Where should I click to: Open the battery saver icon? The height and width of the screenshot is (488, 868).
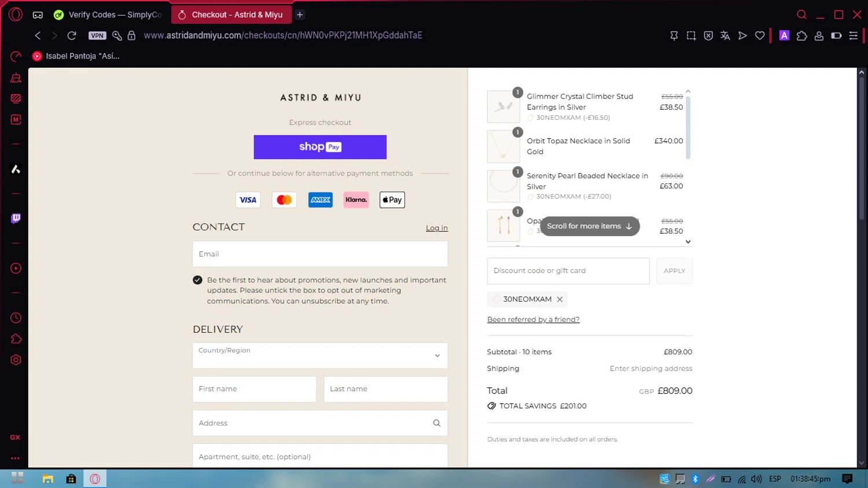click(836, 36)
